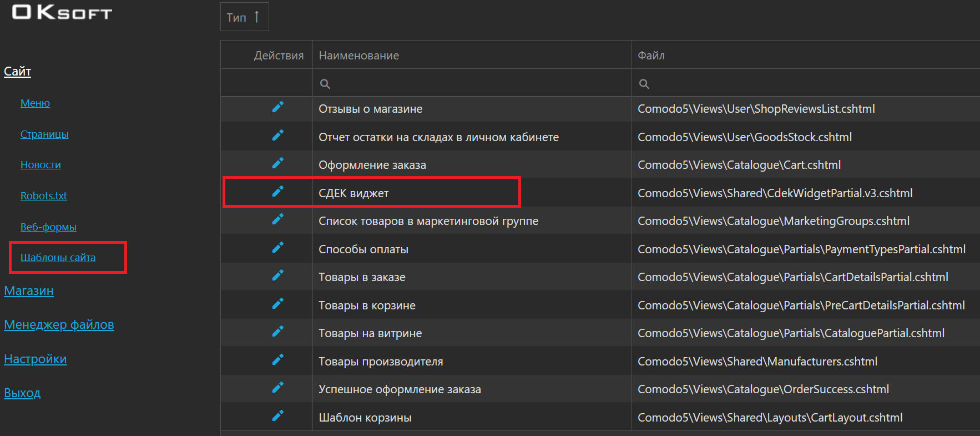
Task: Edit Товары производителя template via pencil
Action: point(277,360)
